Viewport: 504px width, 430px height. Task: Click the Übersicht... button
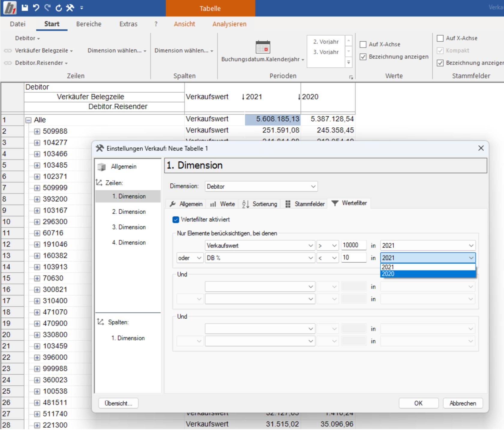click(118, 403)
